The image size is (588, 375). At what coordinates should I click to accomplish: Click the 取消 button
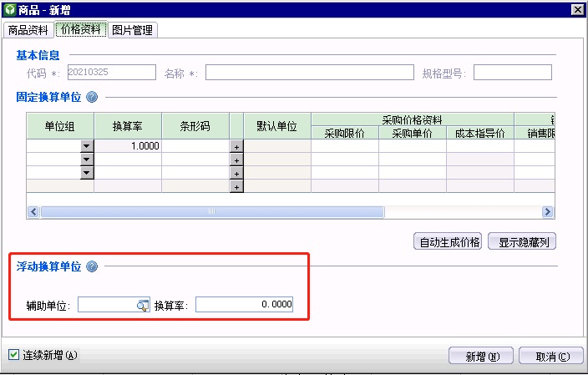(550, 356)
